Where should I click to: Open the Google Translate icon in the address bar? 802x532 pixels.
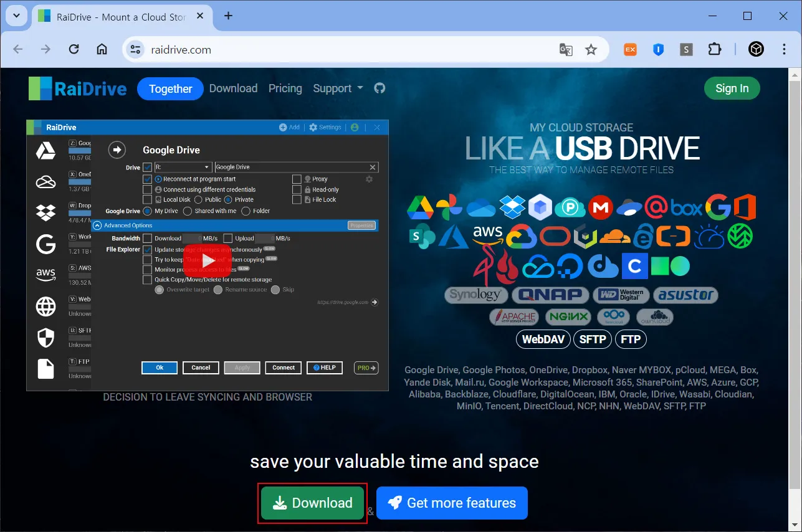point(566,50)
